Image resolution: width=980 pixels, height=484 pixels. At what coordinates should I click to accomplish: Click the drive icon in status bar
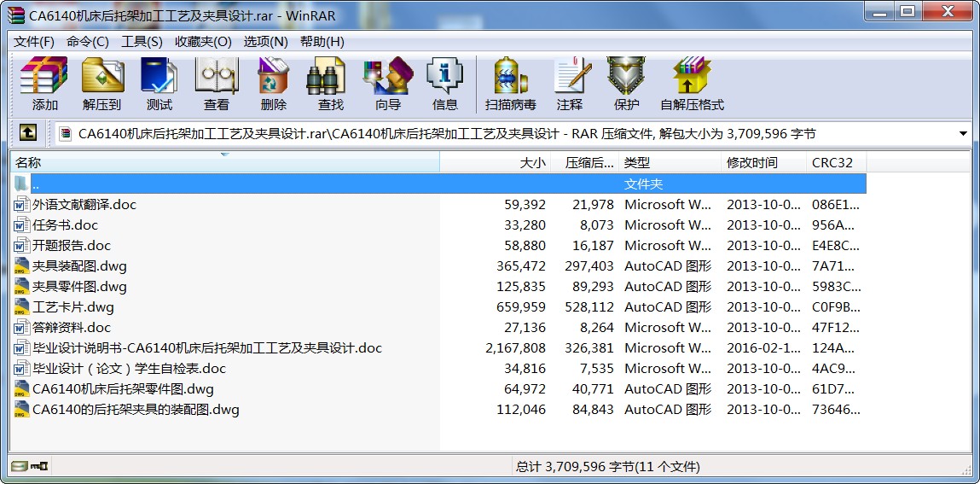[20, 466]
